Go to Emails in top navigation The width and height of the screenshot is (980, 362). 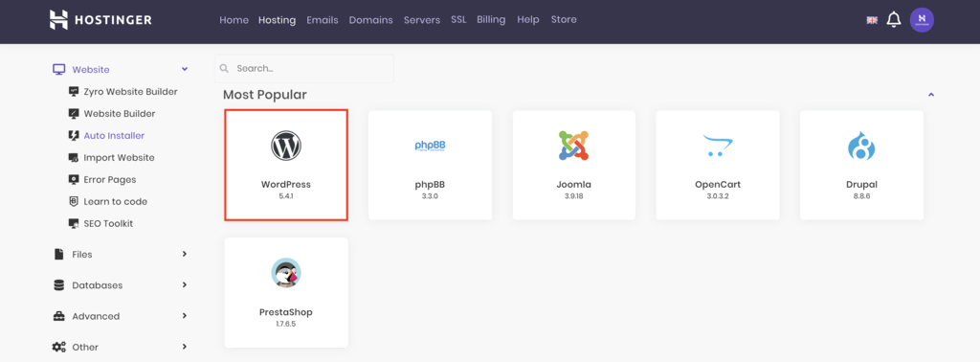[x=322, y=20]
